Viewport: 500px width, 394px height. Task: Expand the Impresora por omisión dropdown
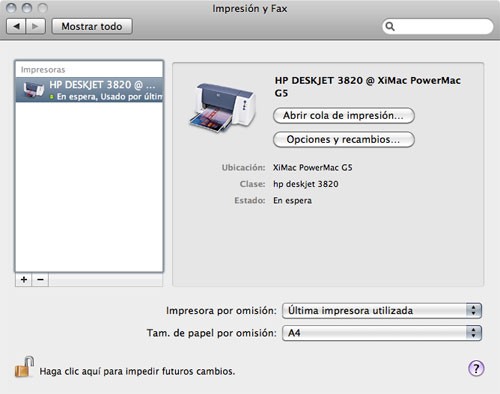coord(382,311)
